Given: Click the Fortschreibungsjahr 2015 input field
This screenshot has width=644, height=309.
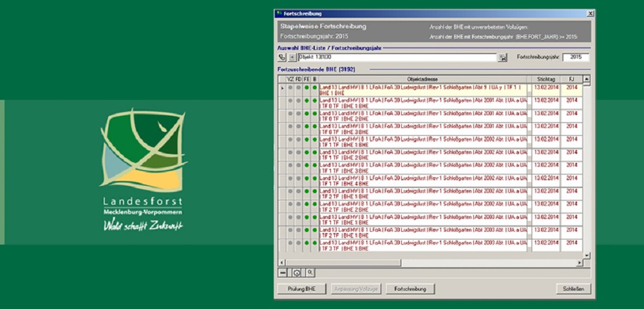Looking at the screenshot, I should coord(576,57).
